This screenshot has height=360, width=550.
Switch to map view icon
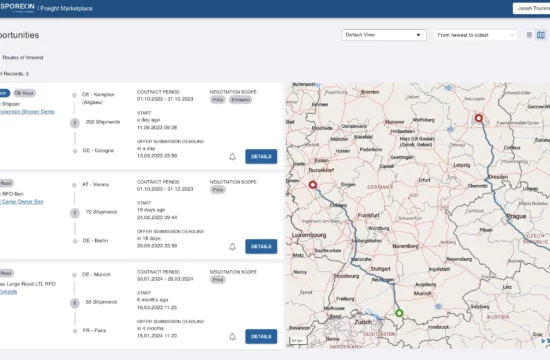click(x=541, y=35)
